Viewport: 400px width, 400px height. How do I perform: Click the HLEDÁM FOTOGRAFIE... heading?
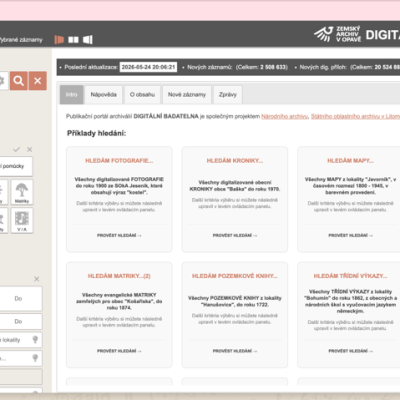pyautogui.click(x=119, y=161)
